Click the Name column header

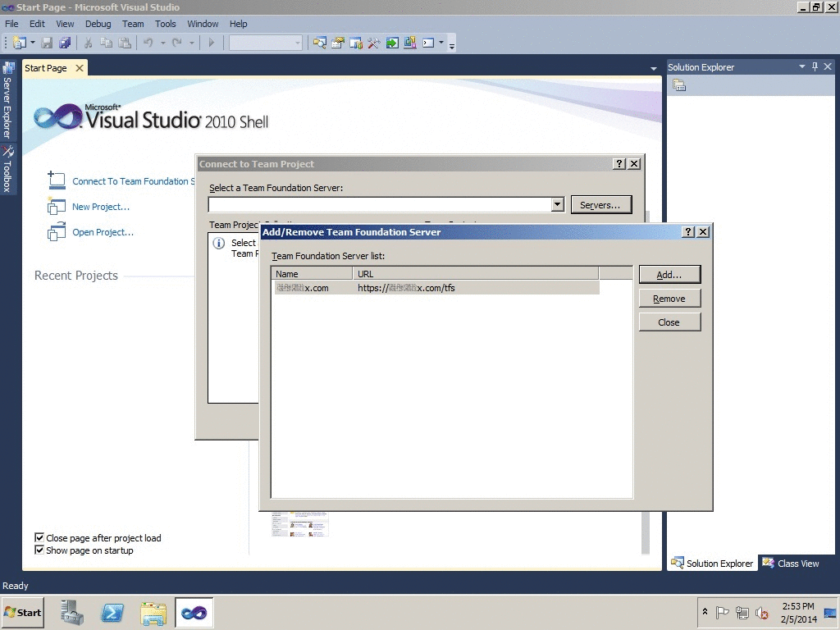click(x=312, y=274)
